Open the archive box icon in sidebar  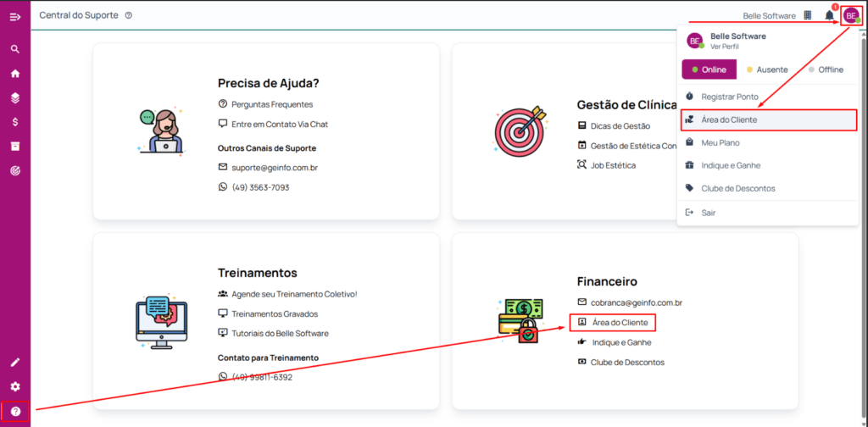click(x=15, y=146)
